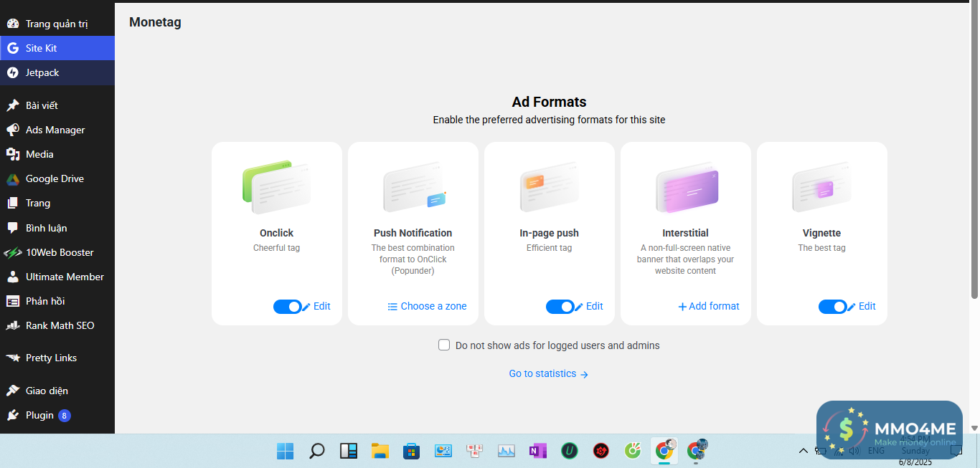Image resolution: width=980 pixels, height=468 pixels.
Task: Toggle the Vignette ad format switch
Action: click(832, 307)
